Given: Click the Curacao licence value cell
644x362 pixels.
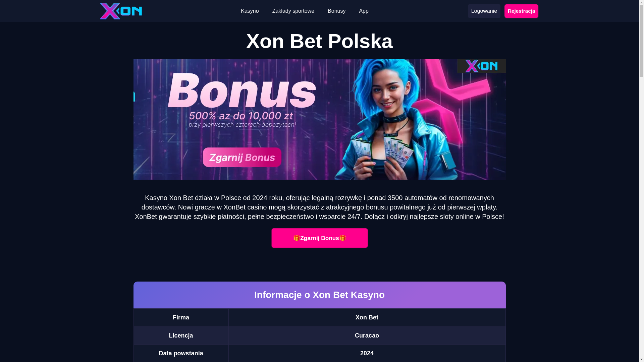Looking at the screenshot, I should point(367,336).
